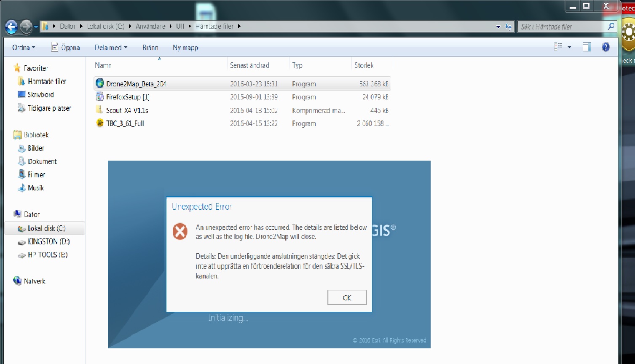Click the Skrivbord desktop icon in sidebar
635x364 pixels.
pyautogui.click(x=21, y=94)
